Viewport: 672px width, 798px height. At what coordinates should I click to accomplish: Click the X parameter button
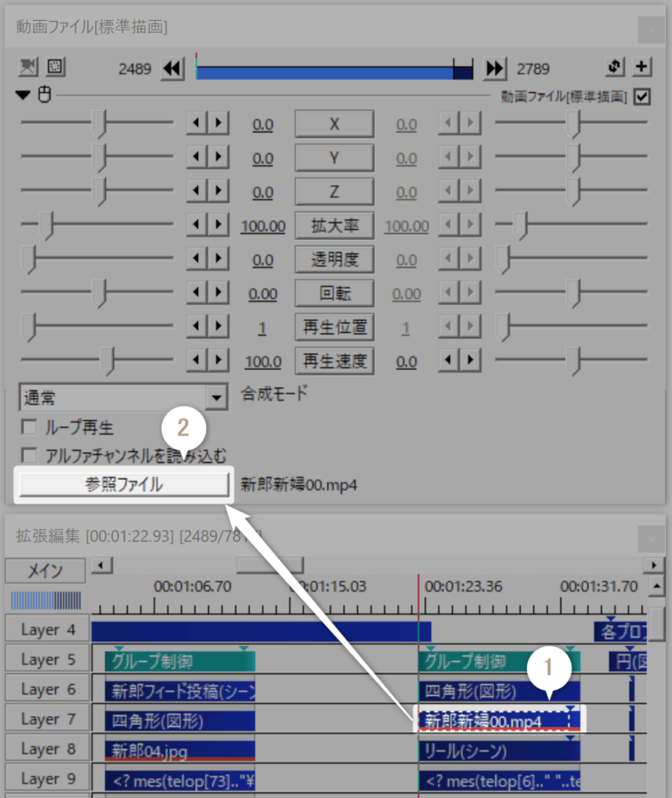(334, 124)
